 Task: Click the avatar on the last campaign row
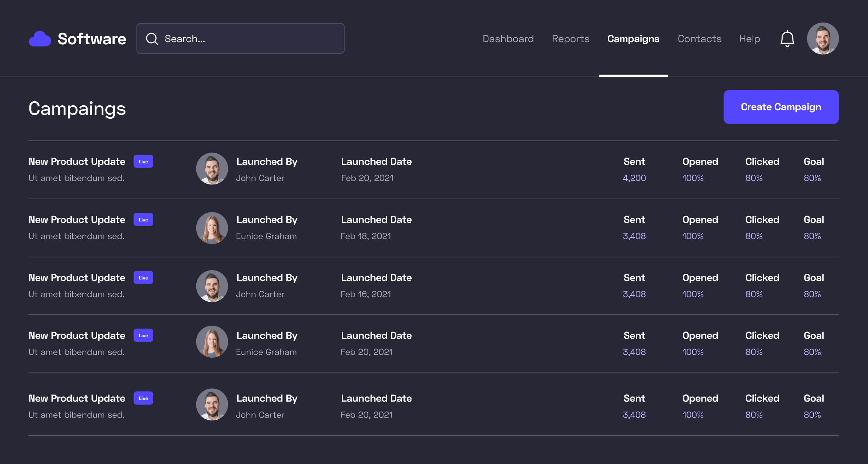(x=212, y=404)
